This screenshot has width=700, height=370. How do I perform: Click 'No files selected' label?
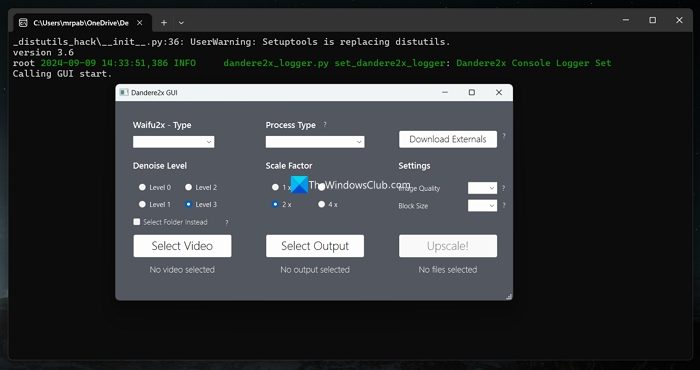[448, 270]
